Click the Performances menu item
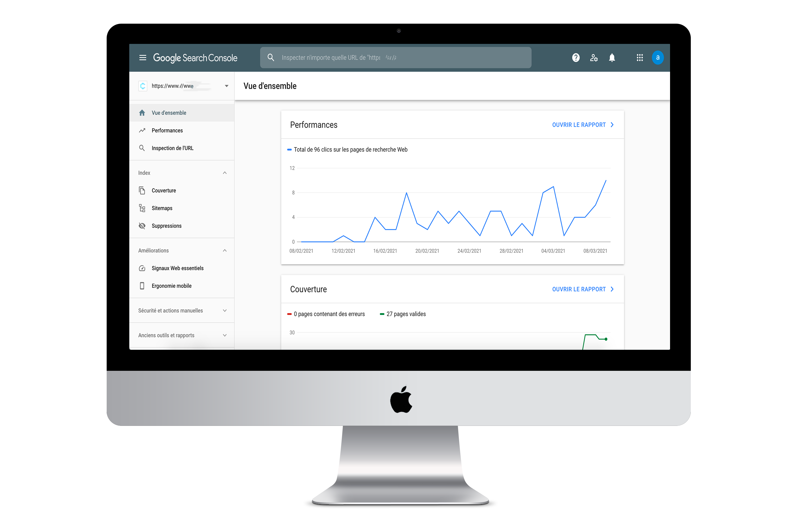The height and width of the screenshot is (532, 798). coord(167,130)
